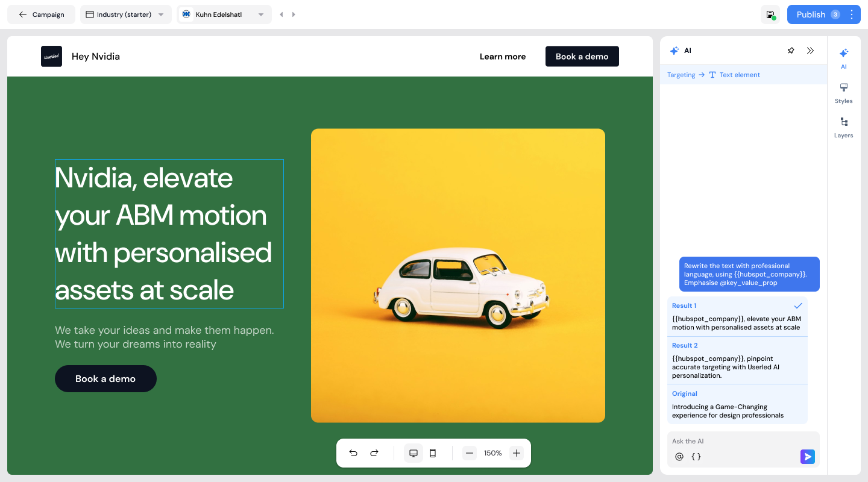This screenshot has height=482, width=868.
Task: Click the Userled logo in page header
Action: click(51, 57)
